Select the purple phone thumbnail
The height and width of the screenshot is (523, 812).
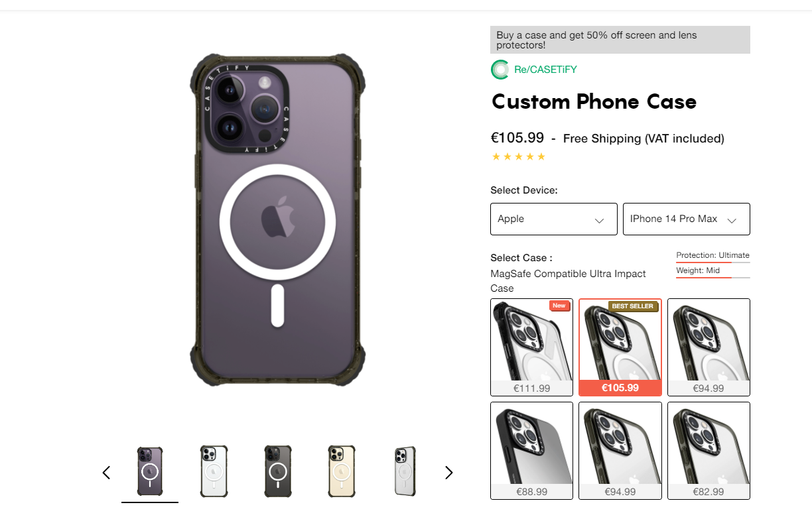click(x=150, y=471)
